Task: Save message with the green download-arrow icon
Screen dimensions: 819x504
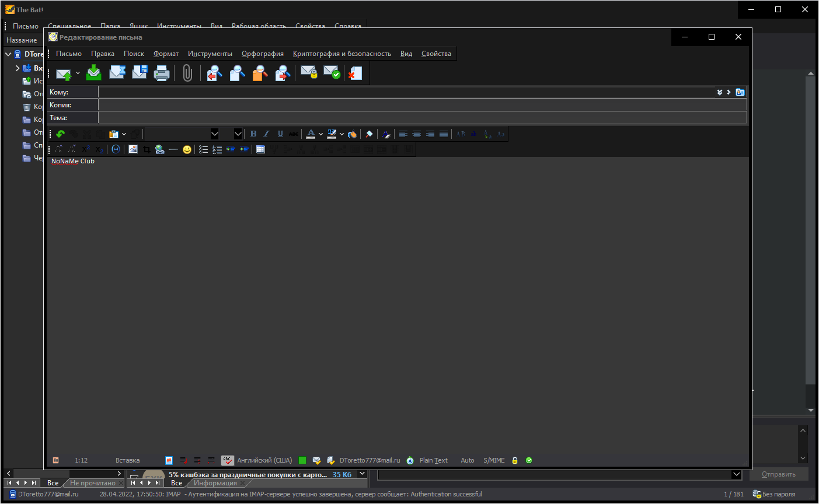Action: coord(93,73)
